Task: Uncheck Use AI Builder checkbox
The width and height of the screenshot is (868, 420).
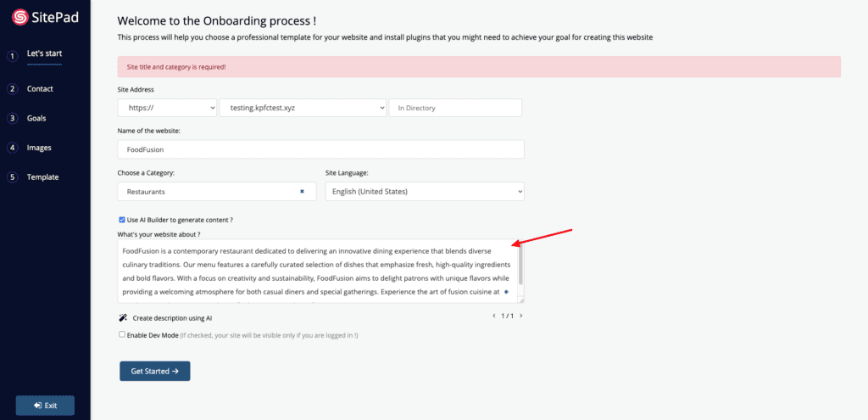Action: pyautogui.click(x=122, y=220)
